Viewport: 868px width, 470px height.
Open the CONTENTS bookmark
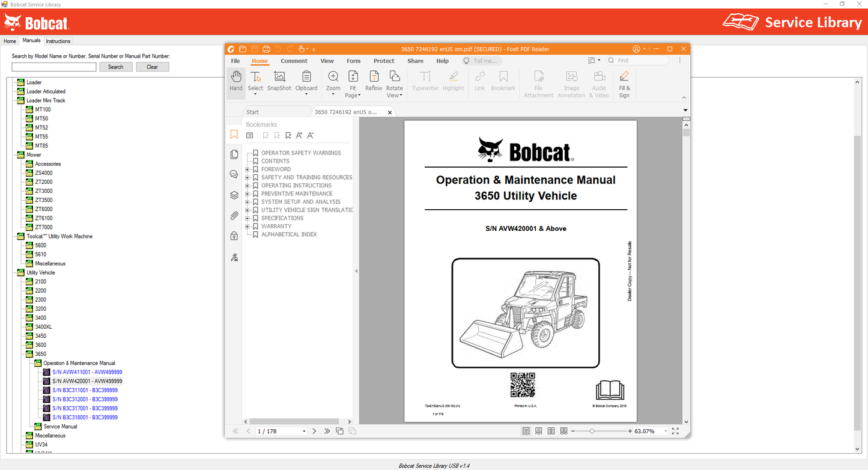pyautogui.click(x=275, y=161)
